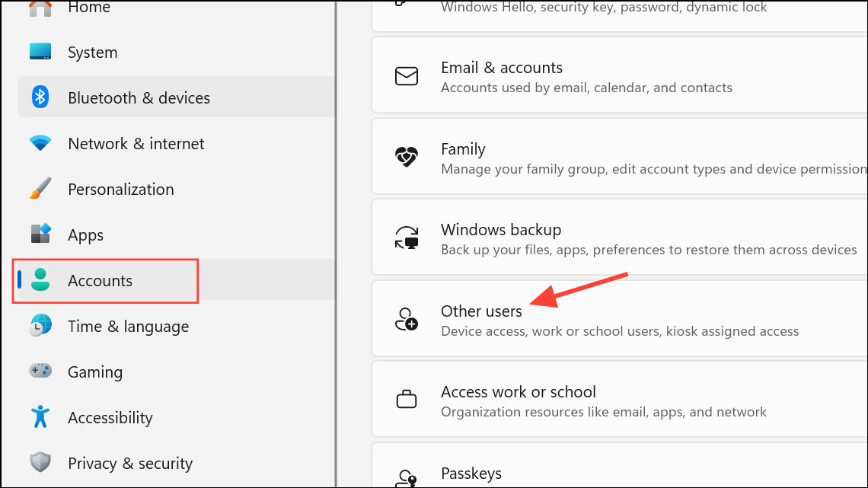
Task: Click the envelope icon for Email & accounts
Action: [407, 76]
